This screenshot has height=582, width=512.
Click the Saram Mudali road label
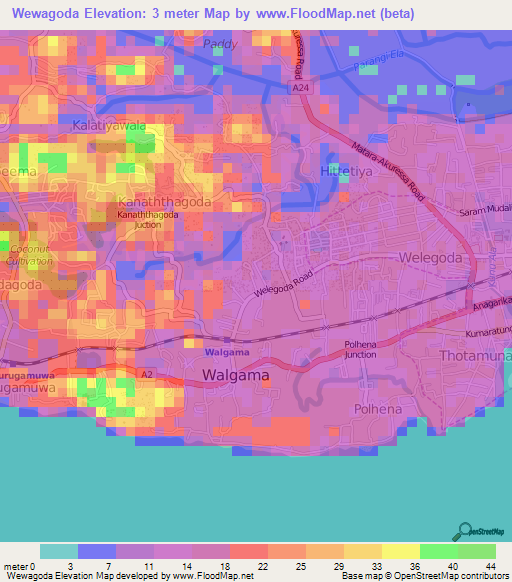click(x=486, y=210)
